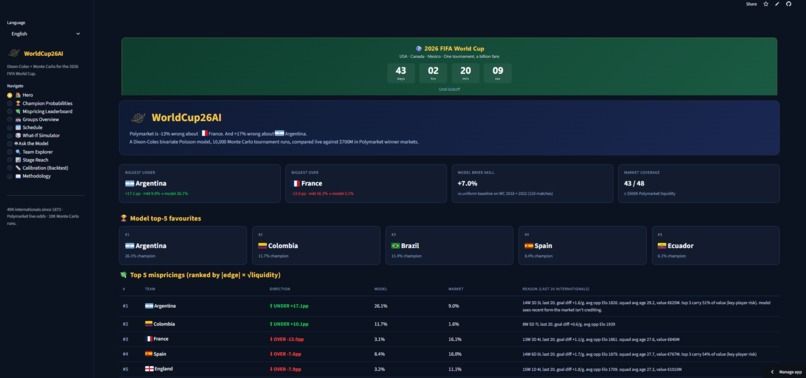
Task: Click the star favorite icon in top toolbar
Action: point(766,4)
